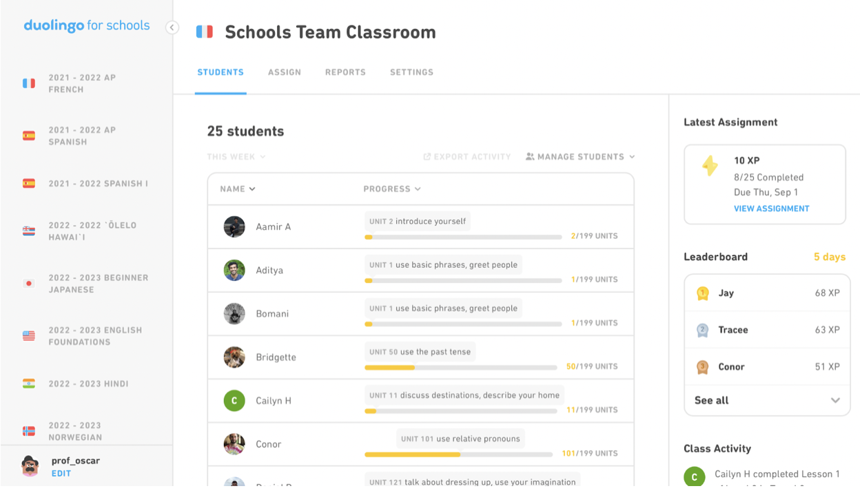The image size is (860, 504).
Task: Collapse the sidebar with the arrow button
Action: [172, 28]
